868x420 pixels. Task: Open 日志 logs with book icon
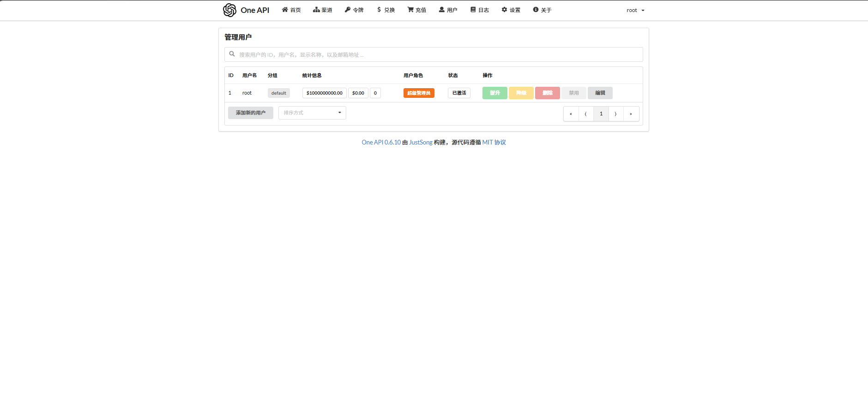[480, 10]
